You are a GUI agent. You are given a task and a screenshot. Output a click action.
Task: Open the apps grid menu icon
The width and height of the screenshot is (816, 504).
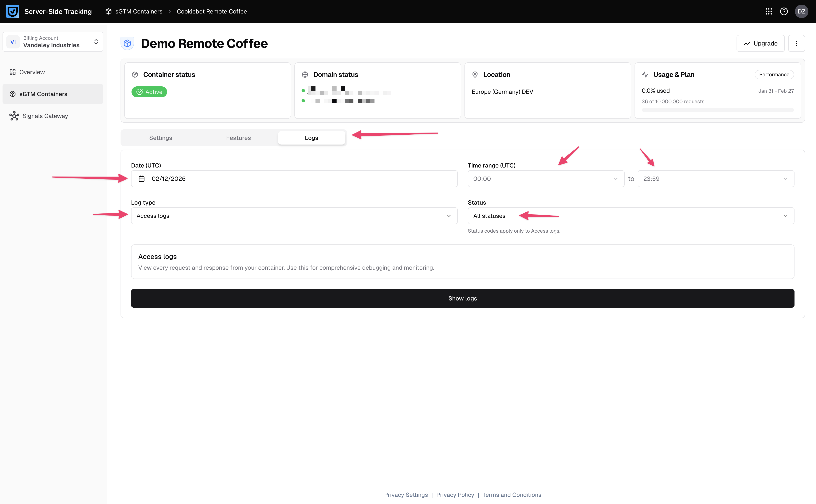(769, 11)
